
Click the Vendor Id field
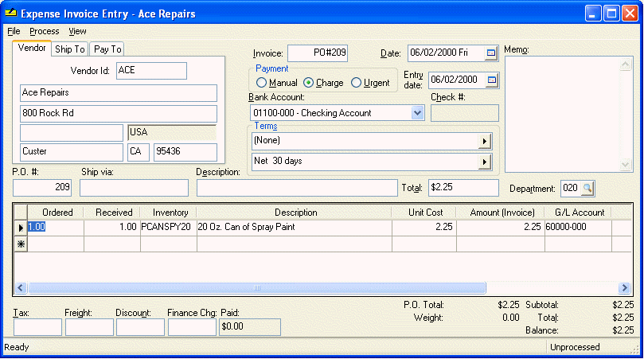click(x=151, y=71)
